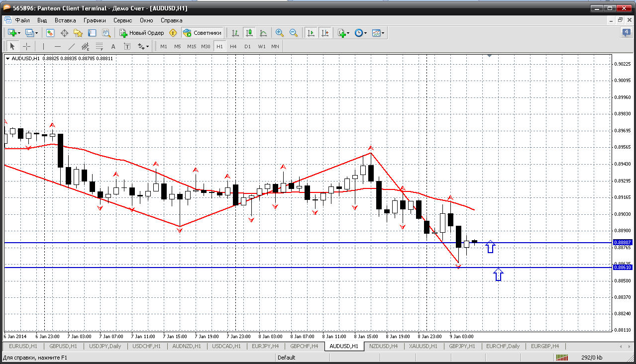636x364 pixels.
Task: Open the Файл menu
Action: tap(22, 20)
